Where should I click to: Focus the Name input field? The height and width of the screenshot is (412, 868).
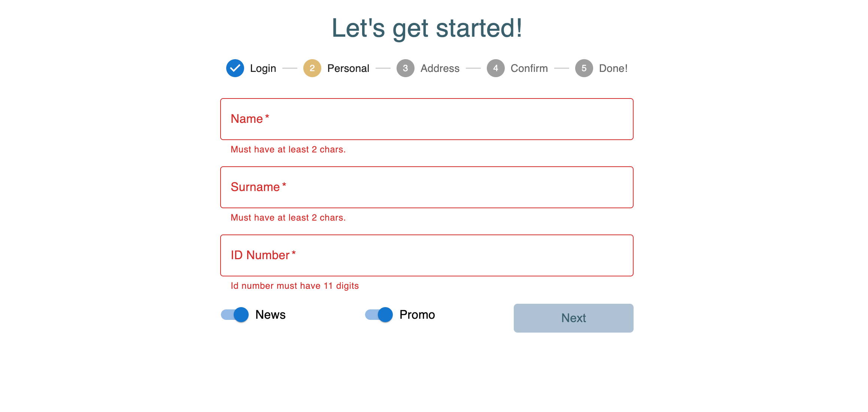(427, 119)
